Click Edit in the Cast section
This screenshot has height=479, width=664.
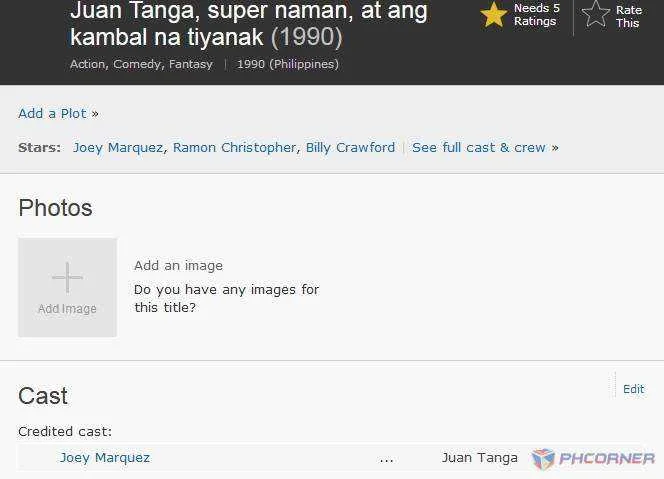click(x=634, y=389)
